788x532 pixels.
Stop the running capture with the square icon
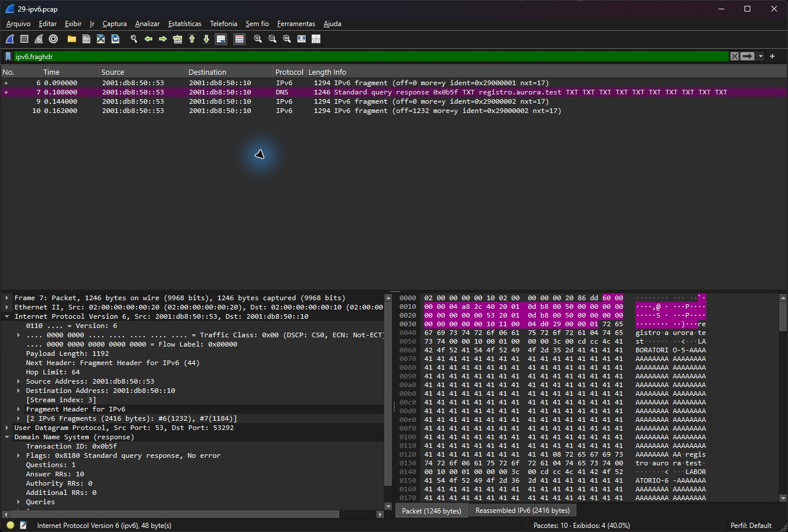(24, 39)
